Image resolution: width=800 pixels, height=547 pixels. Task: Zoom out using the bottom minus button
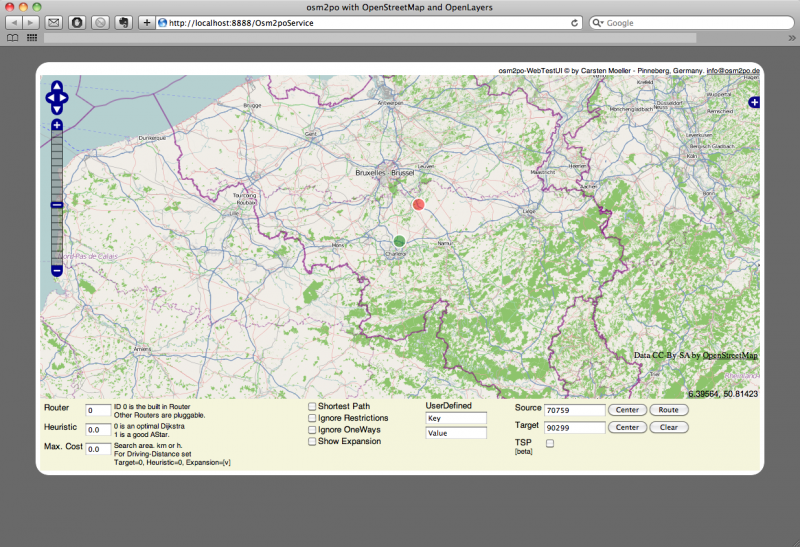point(57,270)
